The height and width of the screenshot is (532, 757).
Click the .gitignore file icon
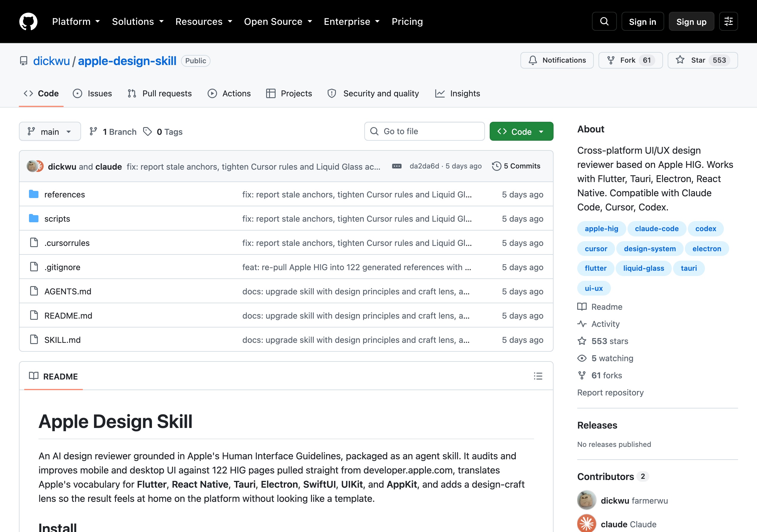click(34, 267)
